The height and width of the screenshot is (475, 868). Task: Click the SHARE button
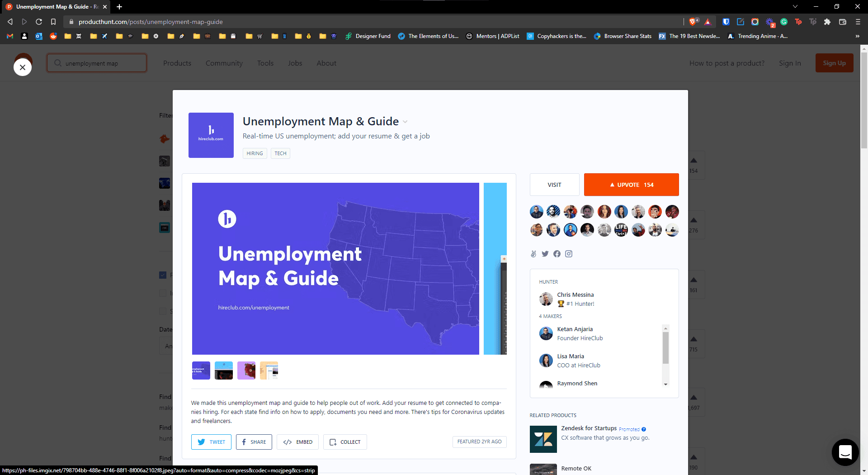click(x=254, y=442)
